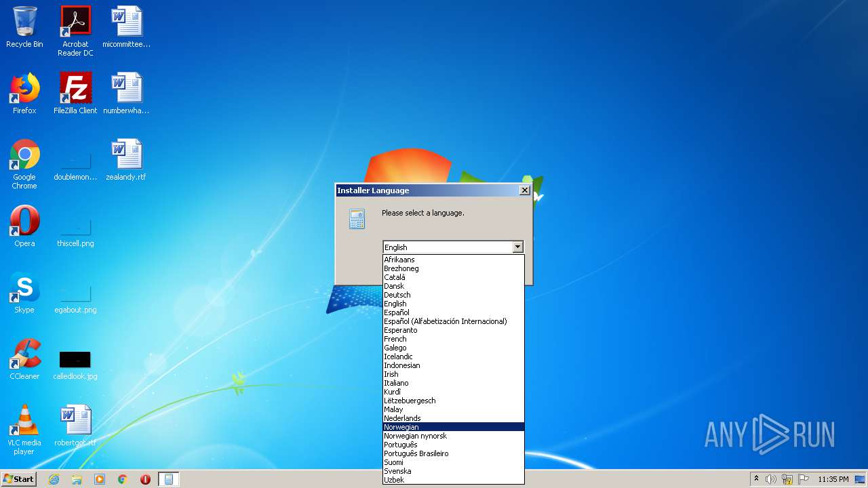Viewport: 868px width, 488px height.
Task: Open Opera from the taskbar
Action: pos(145,479)
